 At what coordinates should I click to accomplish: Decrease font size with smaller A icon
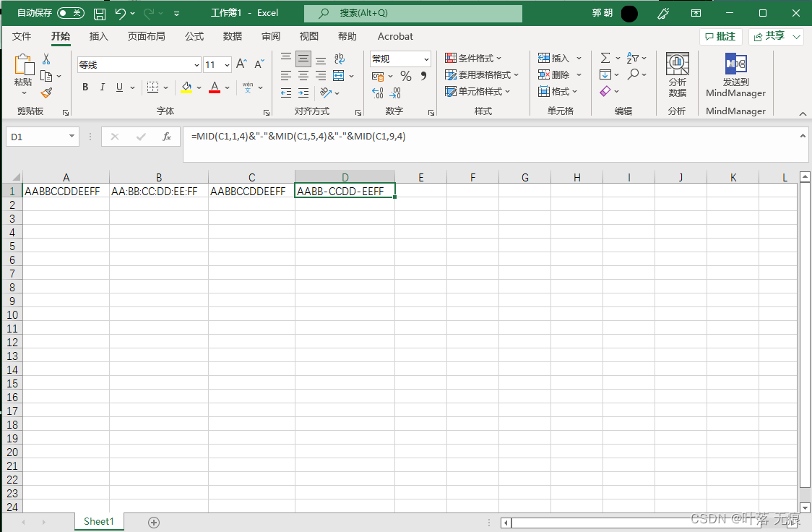tap(259, 64)
